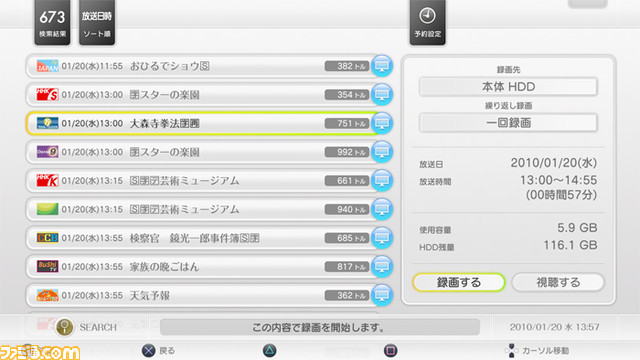
Task: Click the SEARCH magnifier icon
Action: pos(64,327)
